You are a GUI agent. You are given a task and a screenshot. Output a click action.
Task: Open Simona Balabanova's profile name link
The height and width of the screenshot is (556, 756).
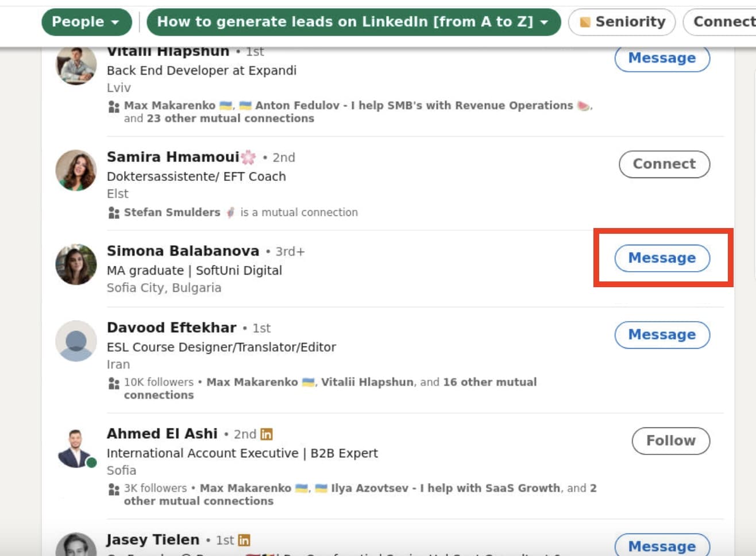[x=183, y=251]
